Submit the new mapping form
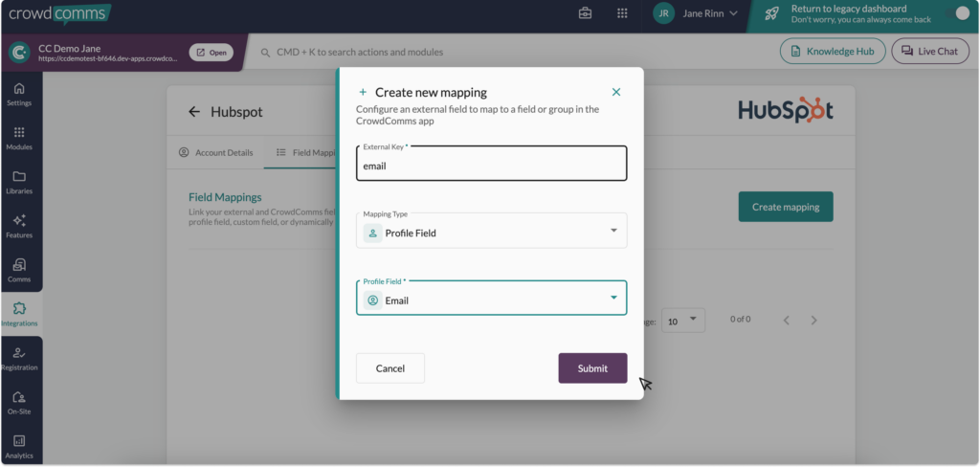Image resolution: width=980 pixels, height=467 pixels. tap(592, 368)
